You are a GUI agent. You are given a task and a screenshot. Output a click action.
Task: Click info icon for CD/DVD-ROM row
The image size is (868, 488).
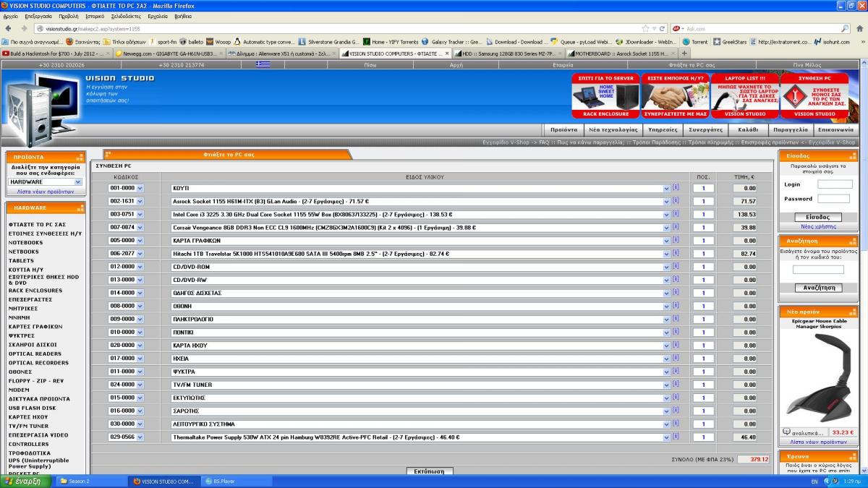[x=676, y=267]
